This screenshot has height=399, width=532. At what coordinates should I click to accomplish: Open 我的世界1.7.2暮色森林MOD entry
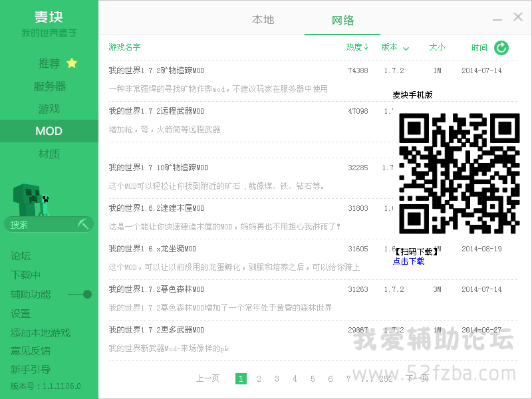[156, 289]
